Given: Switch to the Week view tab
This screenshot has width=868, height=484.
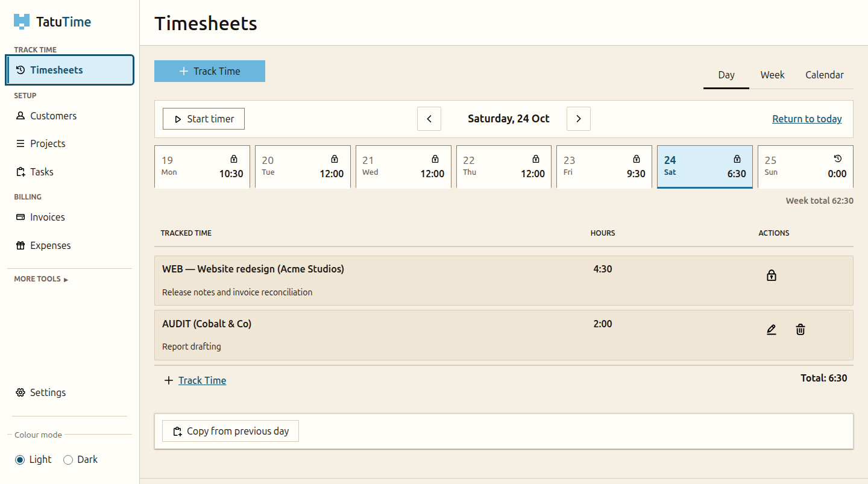Looking at the screenshot, I should (772, 75).
